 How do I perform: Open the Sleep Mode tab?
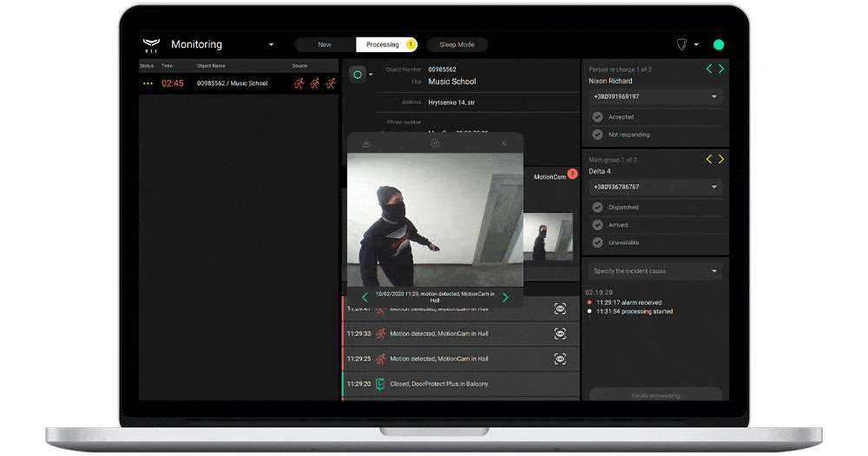coord(459,44)
